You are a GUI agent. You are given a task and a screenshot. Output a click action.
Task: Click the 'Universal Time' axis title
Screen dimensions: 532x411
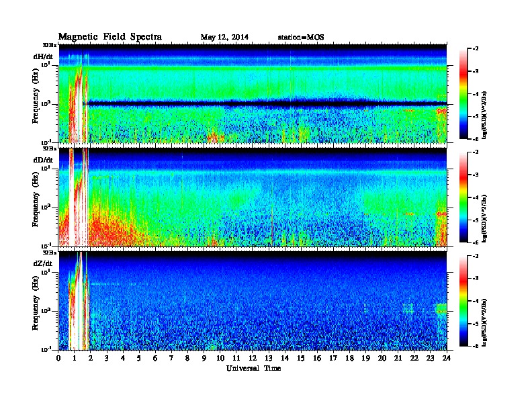(x=253, y=368)
